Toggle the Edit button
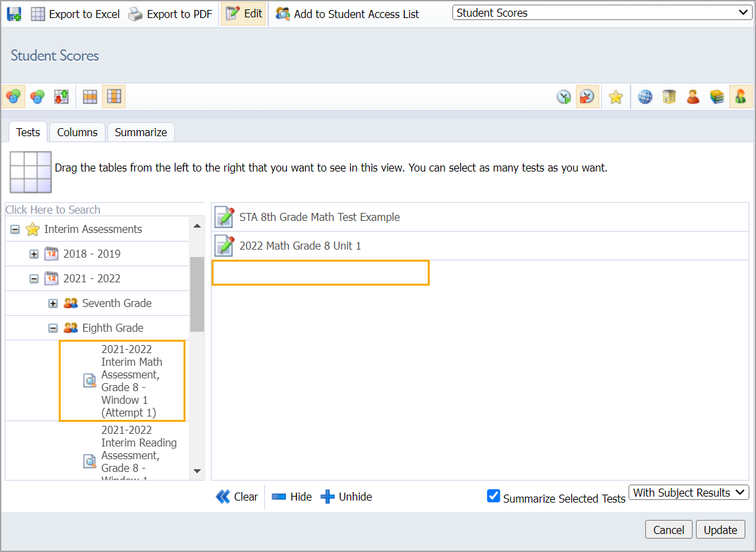Image resolution: width=756 pixels, height=552 pixels. click(244, 14)
